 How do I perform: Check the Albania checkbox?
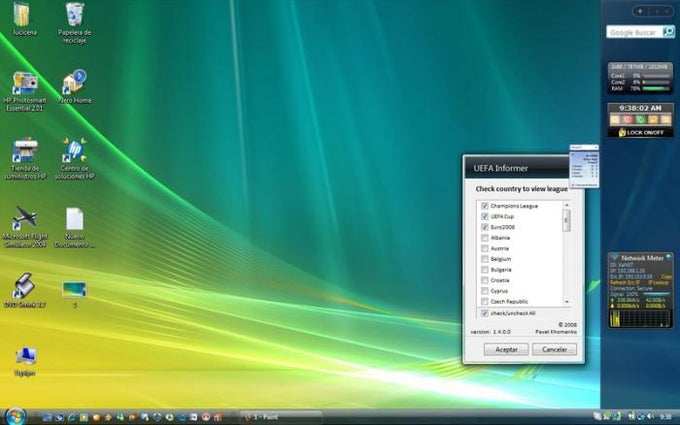click(485, 238)
